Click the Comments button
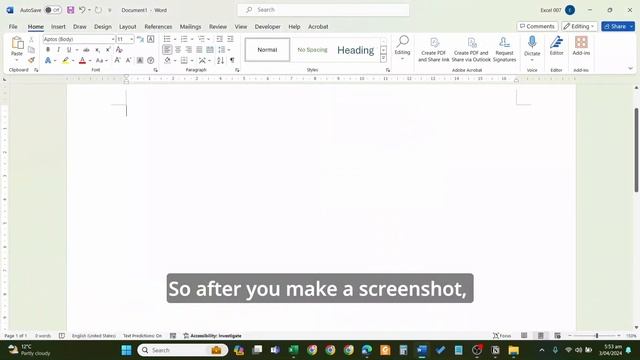 (x=537, y=26)
